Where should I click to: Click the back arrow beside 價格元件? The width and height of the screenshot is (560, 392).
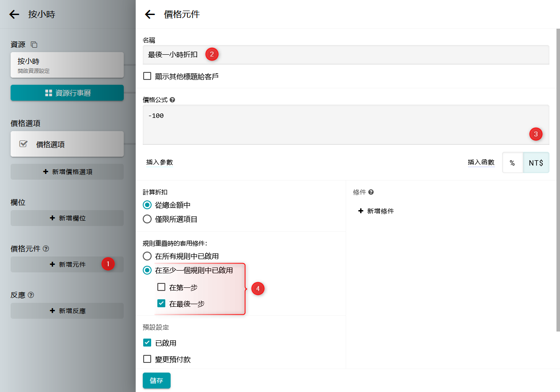(x=150, y=15)
